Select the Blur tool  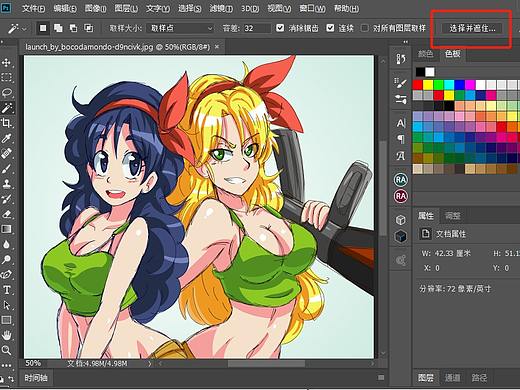point(7,244)
